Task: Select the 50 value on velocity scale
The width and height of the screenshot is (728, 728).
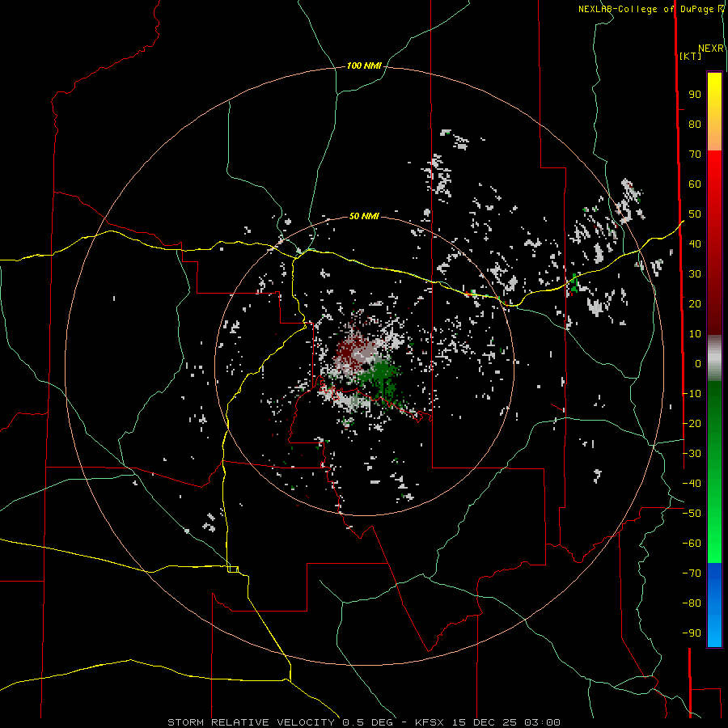Action: click(x=695, y=214)
